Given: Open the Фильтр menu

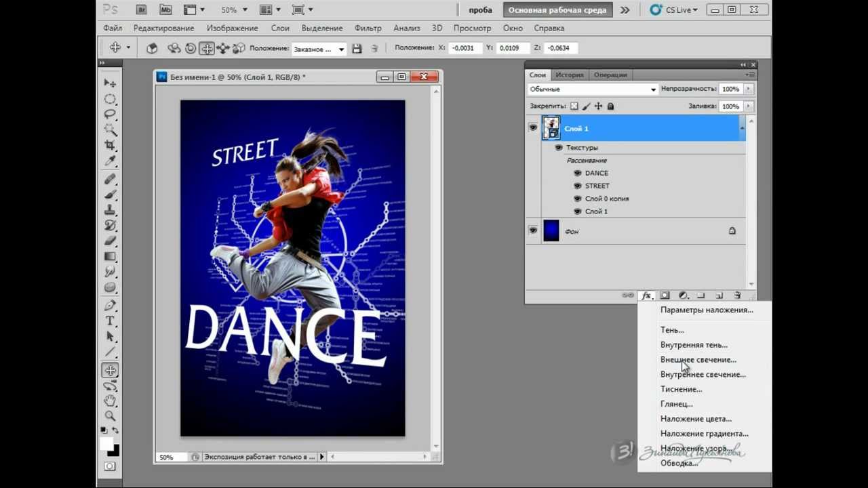Looking at the screenshot, I should 368,28.
